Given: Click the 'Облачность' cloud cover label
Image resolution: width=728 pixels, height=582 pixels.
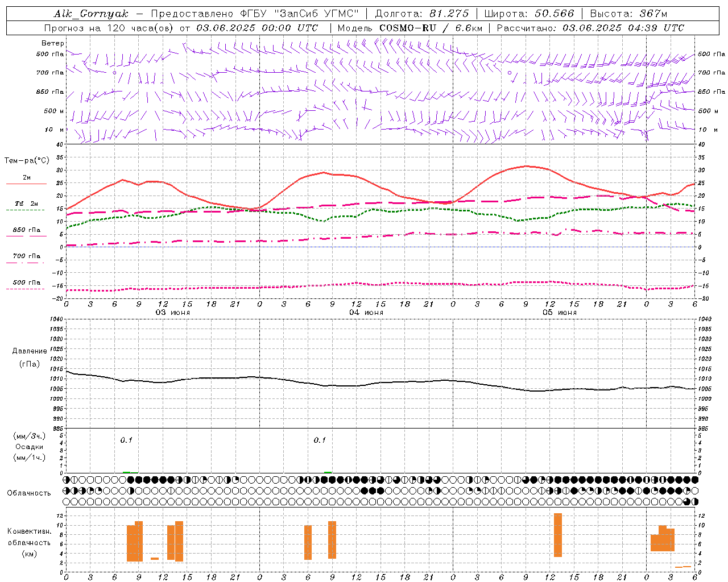Looking at the screenshot, I should click(29, 493).
